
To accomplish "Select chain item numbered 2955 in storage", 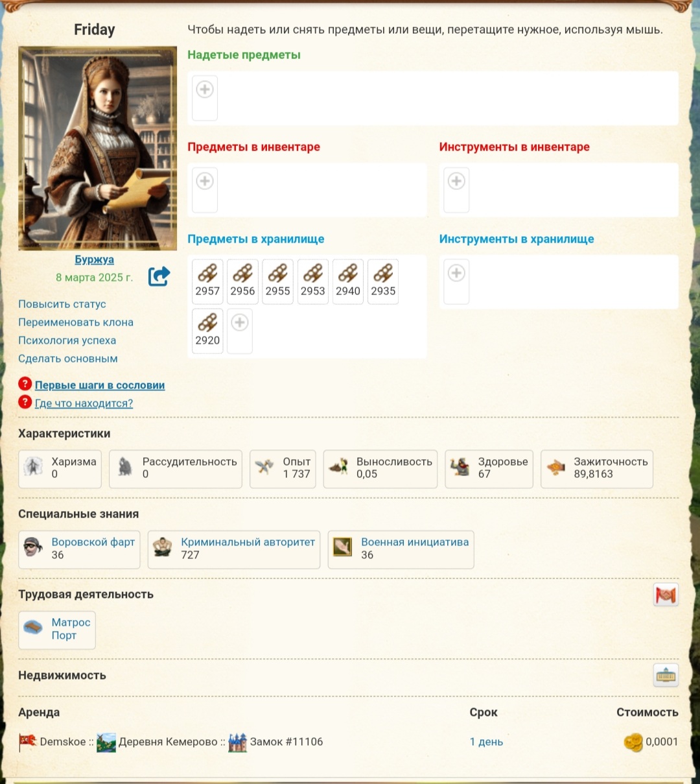I will tap(277, 281).
